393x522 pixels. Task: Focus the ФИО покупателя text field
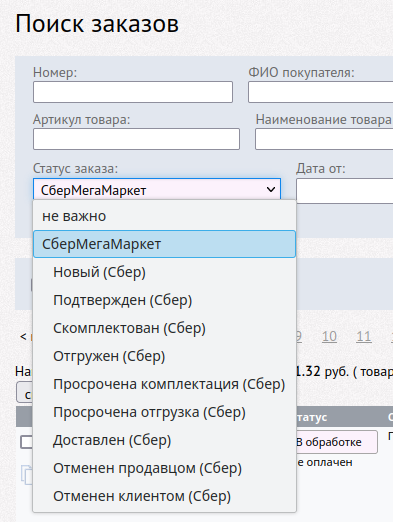321,92
